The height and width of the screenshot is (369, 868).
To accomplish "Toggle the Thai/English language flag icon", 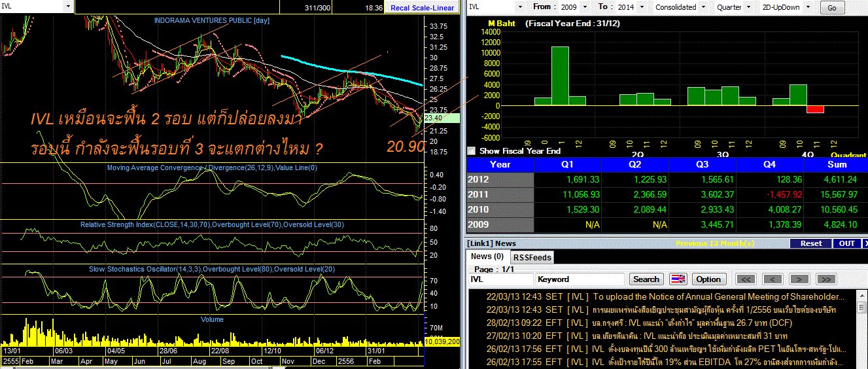I will [678, 279].
